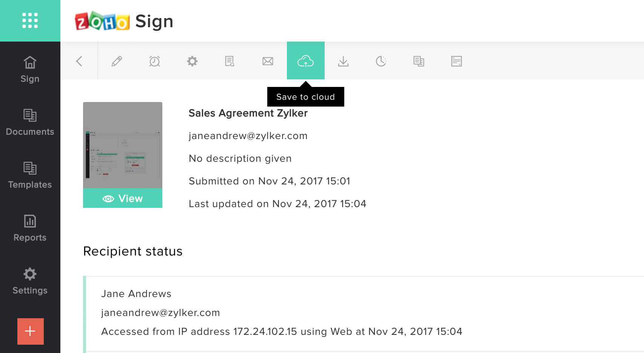Navigate back using the left chevron arrow
The width and height of the screenshot is (644, 353).
point(79,60)
